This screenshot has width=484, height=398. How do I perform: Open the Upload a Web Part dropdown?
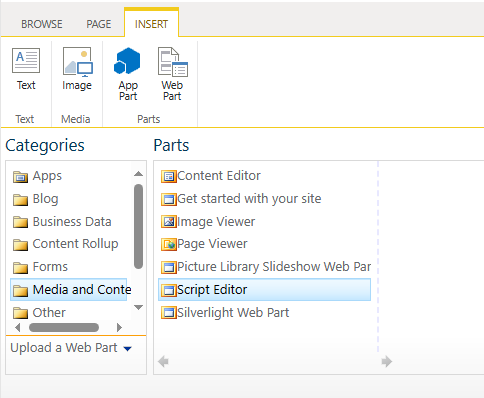(71, 348)
